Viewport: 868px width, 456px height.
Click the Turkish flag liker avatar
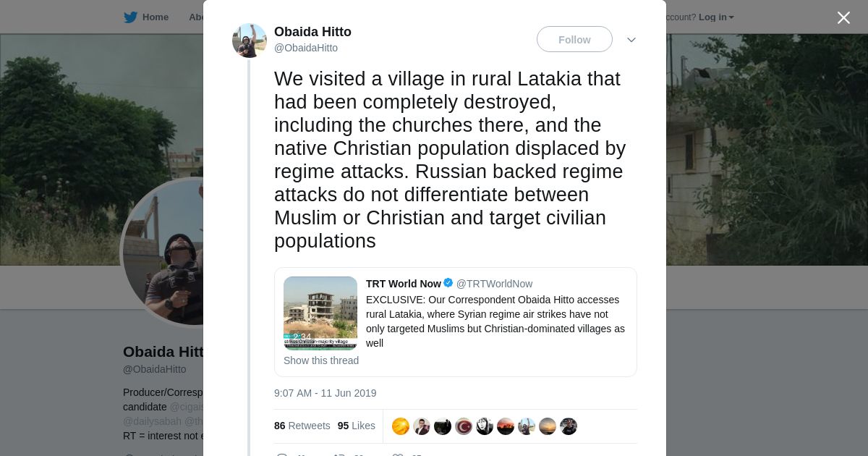click(x=464, y=426)
